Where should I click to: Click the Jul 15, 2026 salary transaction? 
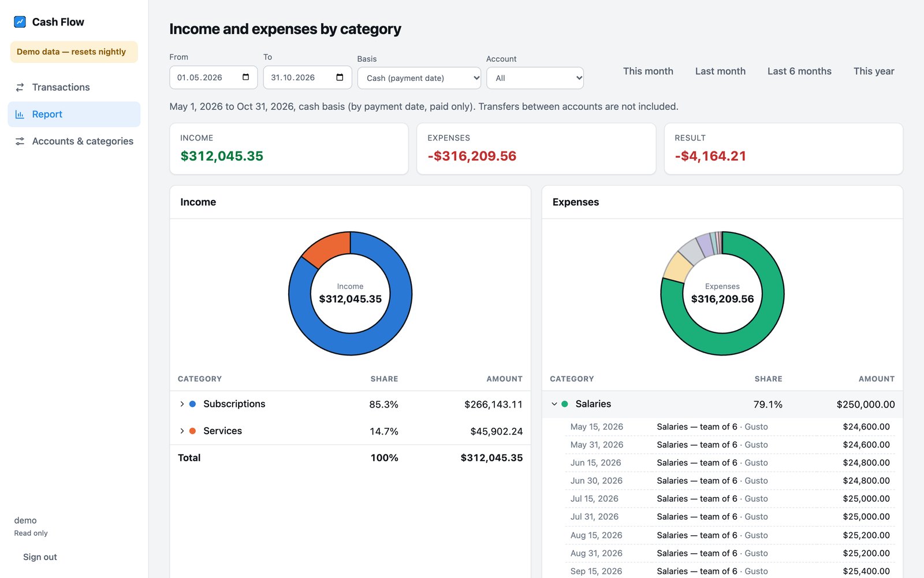point(730,499)
